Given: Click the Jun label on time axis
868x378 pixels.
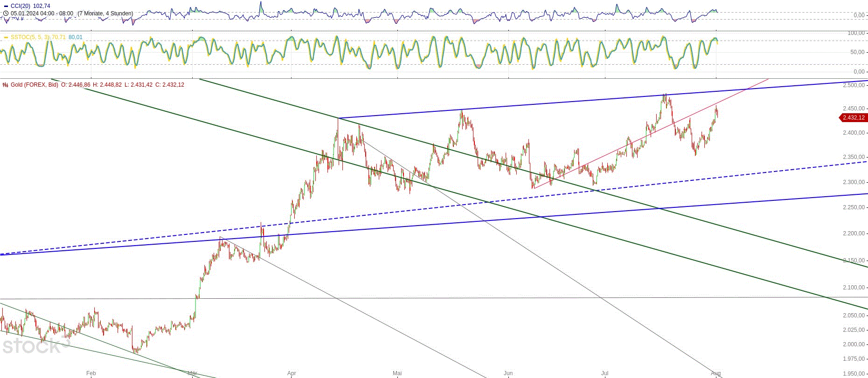Looking at the screenshot, I should [508, 373].
